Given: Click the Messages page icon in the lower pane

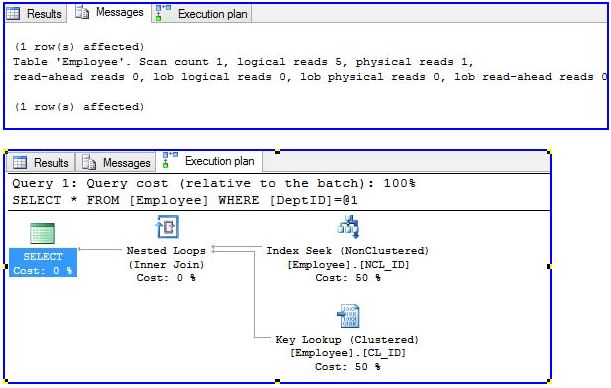Looking at the screenshot, I should point(89,162).
